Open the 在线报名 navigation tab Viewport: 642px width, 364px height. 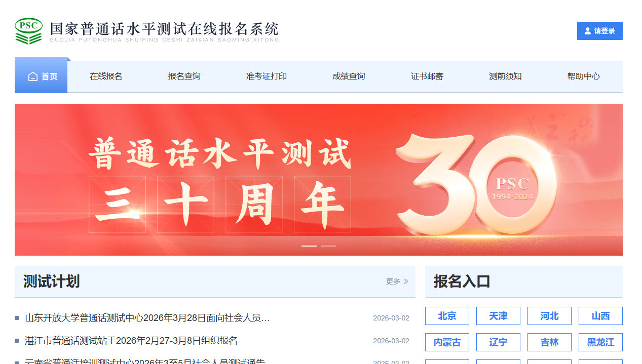pos(105,76)
